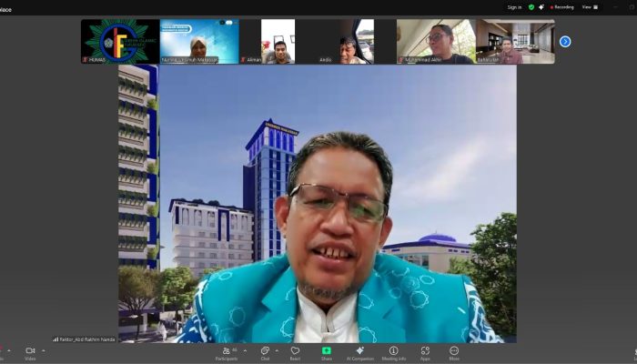This screenshot has height=364, width=637.
Task: Click the AI Companion sparkle icon in top bar
Action: pos(541,7)
